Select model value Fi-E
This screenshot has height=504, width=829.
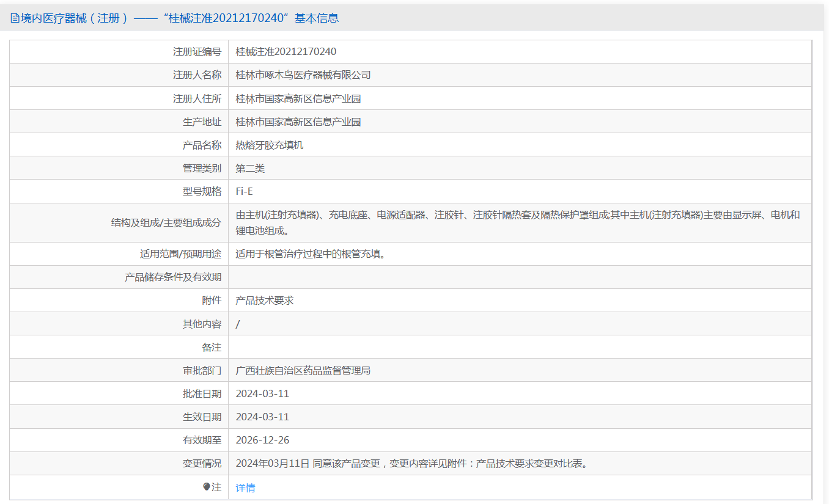244,191
